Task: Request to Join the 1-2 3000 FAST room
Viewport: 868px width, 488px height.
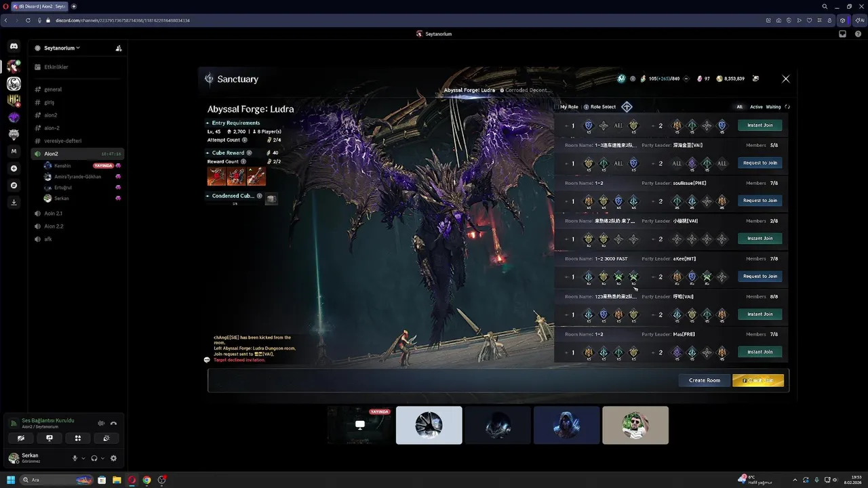Action: pos(759,277)
